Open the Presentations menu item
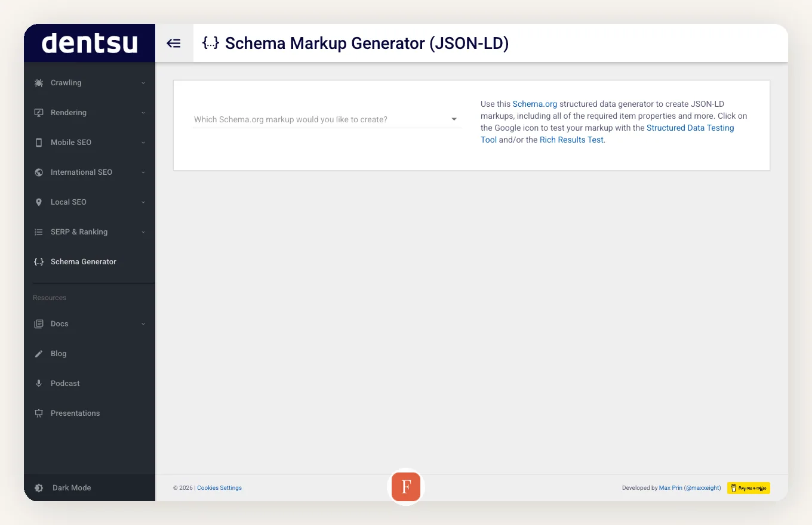This screenshot has width=812, height=525. pyautogui.click(x=90, y=413)
